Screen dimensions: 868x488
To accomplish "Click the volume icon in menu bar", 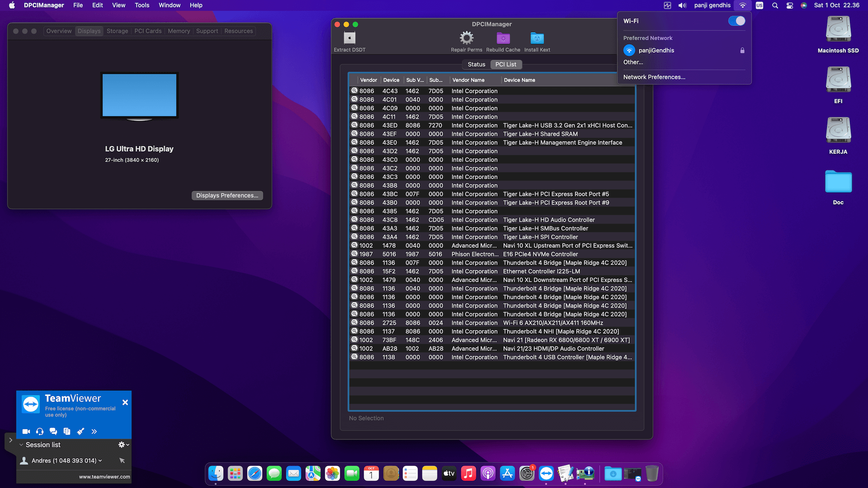I will tap(682, 5).
